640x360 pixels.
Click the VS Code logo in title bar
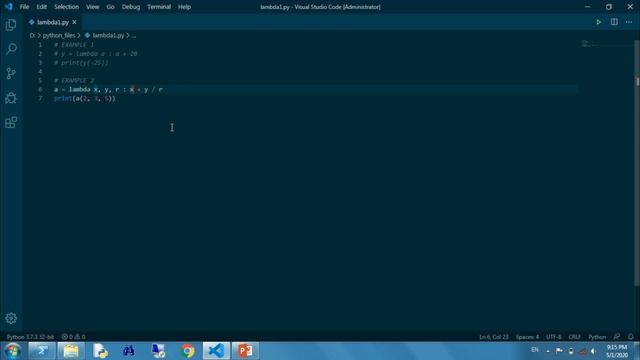pos(9,7)
